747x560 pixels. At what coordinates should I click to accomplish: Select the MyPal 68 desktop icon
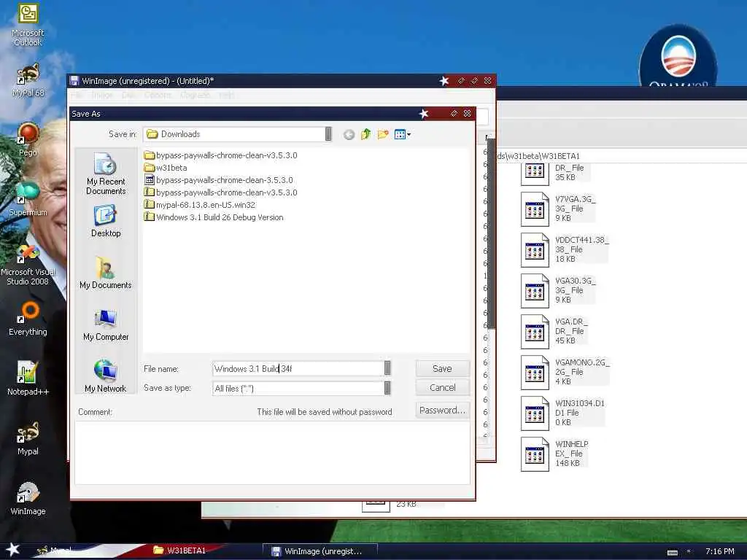pos(28,80)
